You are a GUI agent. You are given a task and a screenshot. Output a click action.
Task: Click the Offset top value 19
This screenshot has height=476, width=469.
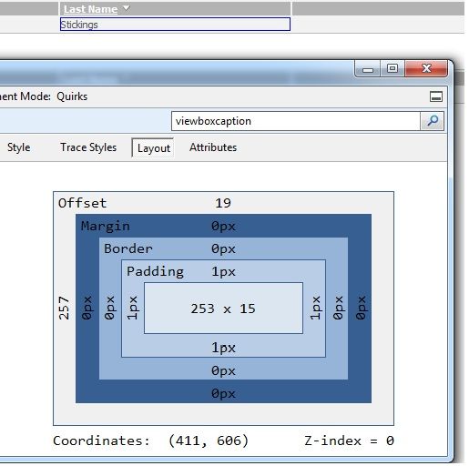pyautogui.click(x=223, y=203)
